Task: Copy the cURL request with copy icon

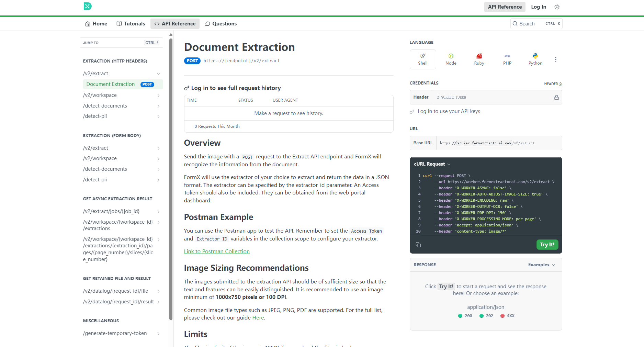Action: (418, 245)
